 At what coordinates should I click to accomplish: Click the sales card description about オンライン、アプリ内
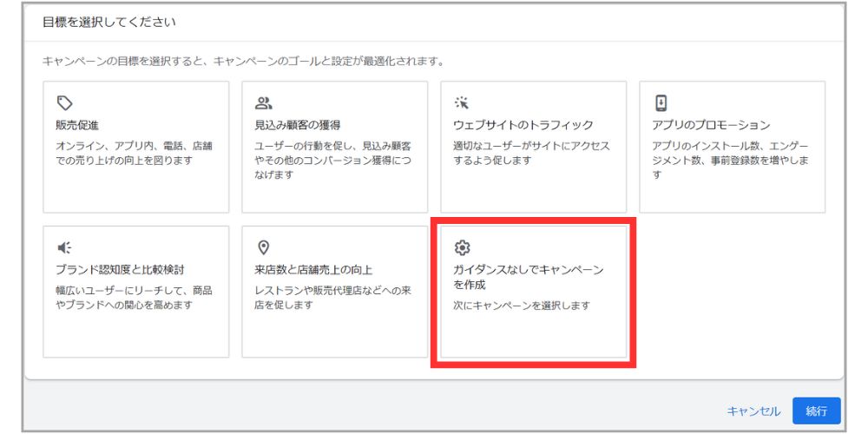coord(134,153)
